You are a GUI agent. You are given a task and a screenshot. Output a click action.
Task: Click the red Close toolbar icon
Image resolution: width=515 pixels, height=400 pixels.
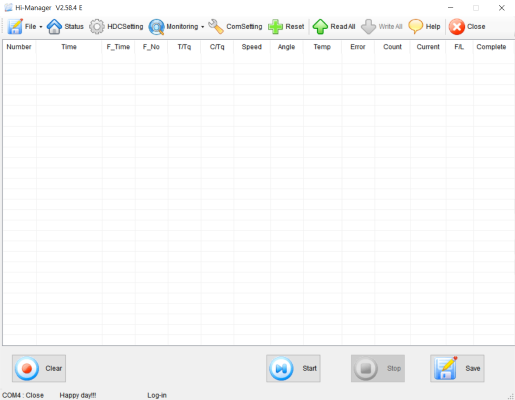point(457,27)
